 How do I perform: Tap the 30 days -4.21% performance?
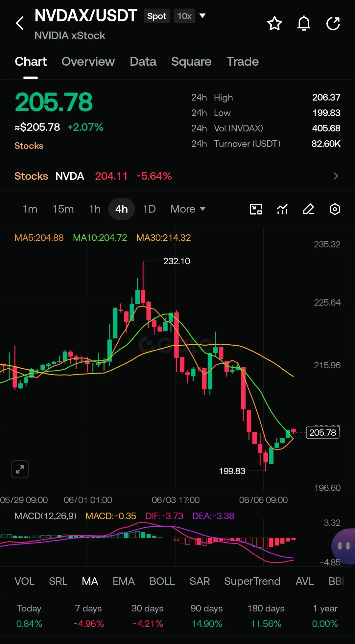pyautogui.click(x=148, y=616)
